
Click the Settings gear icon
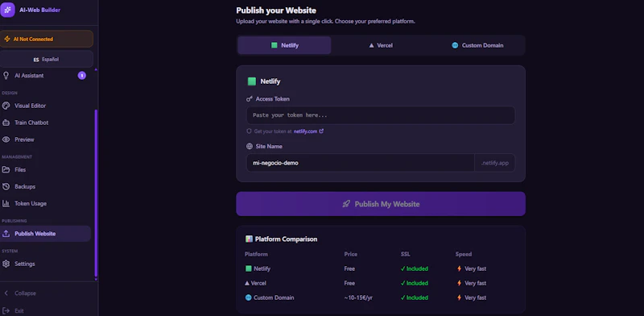6,264
